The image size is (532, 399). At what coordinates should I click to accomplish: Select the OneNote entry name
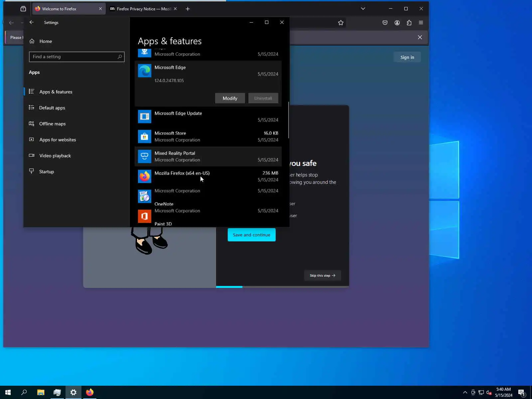coord(164,204)
